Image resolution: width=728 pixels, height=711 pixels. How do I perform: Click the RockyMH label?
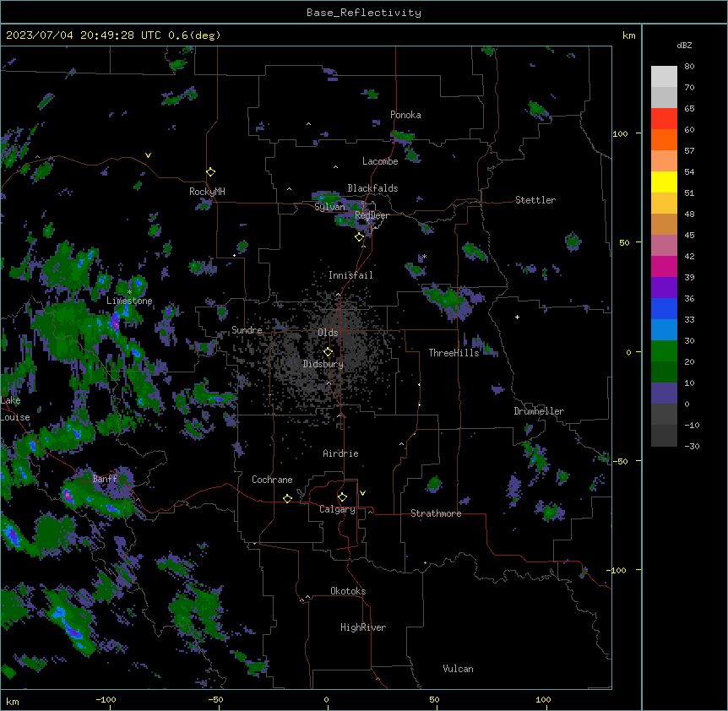click(207, 192)
